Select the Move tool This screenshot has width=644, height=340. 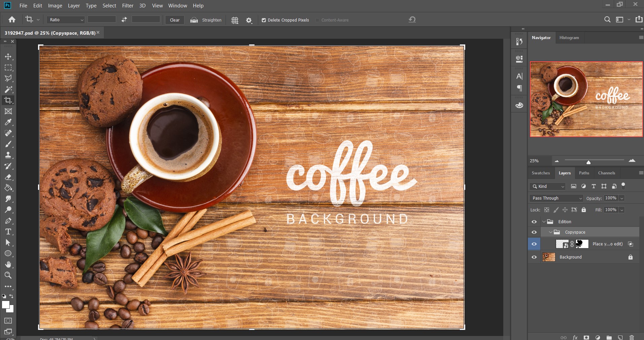click(8, 57)
